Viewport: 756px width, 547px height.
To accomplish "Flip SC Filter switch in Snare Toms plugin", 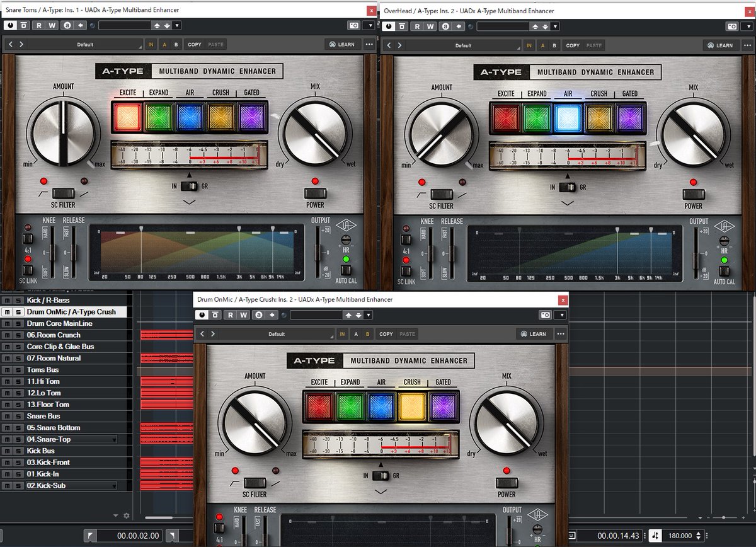I will point(62,193).
